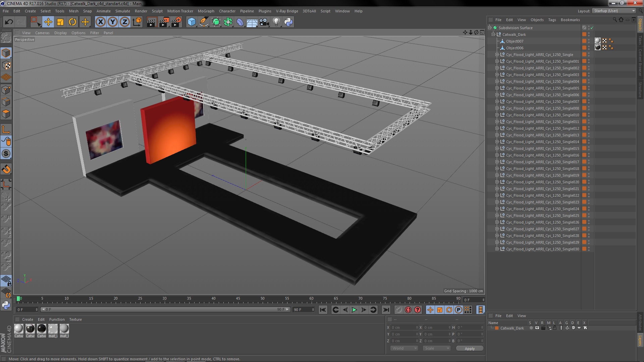The width and height of the screenshot is (644, 362).
Task: Play the animation forward
Action: point(354,310)
